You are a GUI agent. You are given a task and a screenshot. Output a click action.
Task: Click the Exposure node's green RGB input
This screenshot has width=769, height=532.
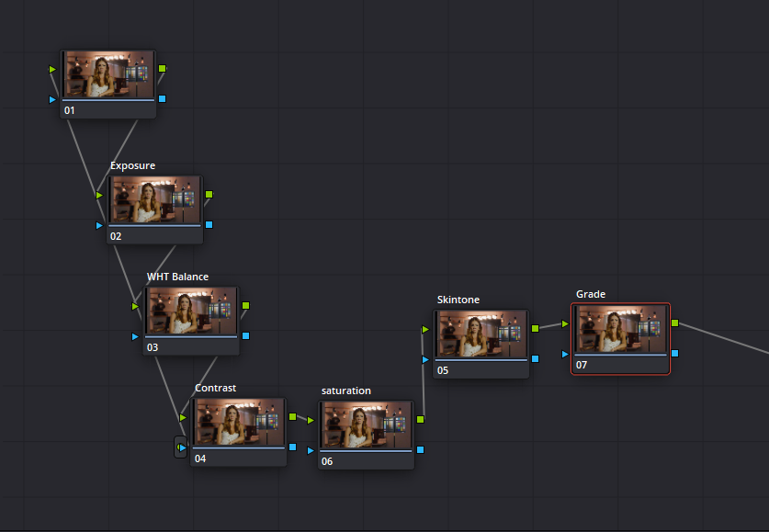(x=99, y=195)
